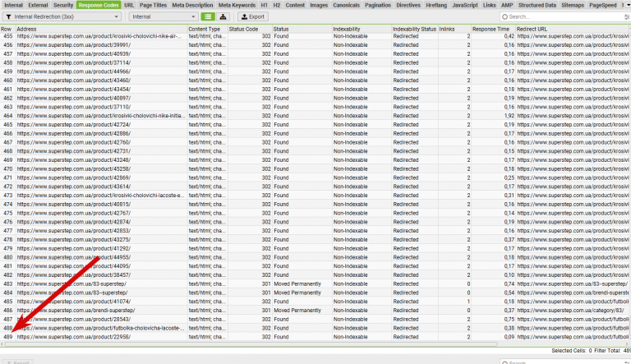The height and width of the screenshot is (364, 631).
Task: Open the Sitemaps tab
Action: tap(573, 5)
